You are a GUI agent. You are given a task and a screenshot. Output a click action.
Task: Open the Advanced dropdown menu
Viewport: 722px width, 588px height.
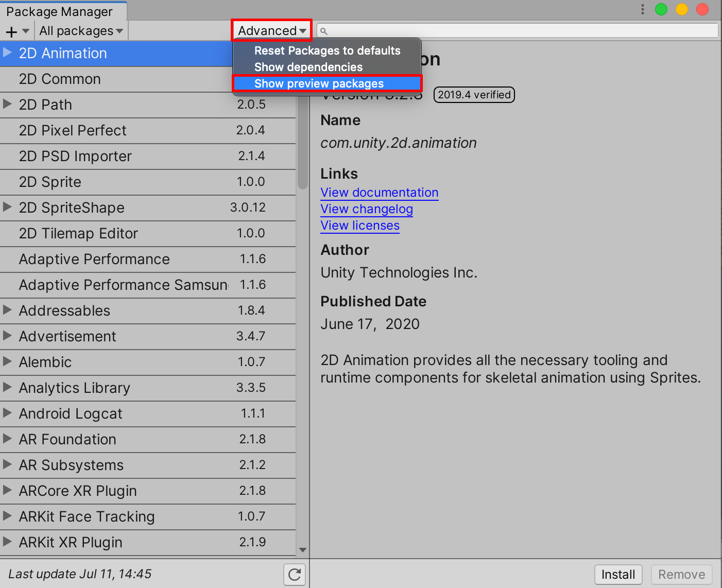pos(272,31)
